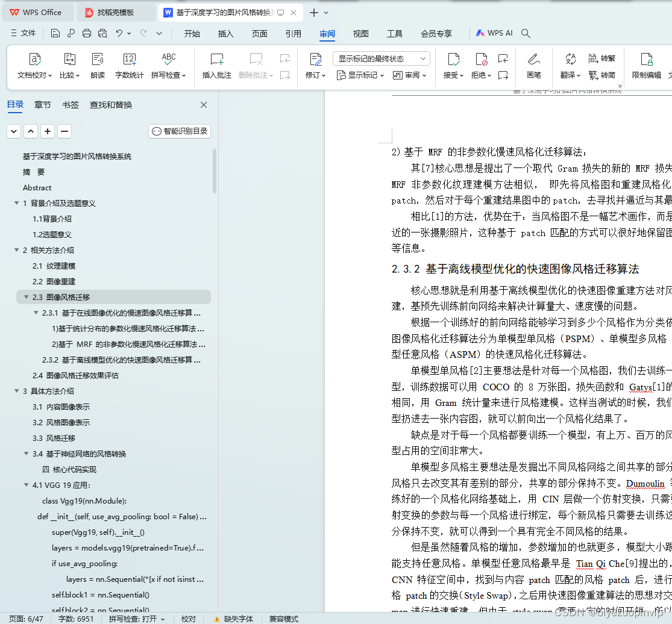
Task: Open the undo history dropdown arrow
Action: click(129, 33)
